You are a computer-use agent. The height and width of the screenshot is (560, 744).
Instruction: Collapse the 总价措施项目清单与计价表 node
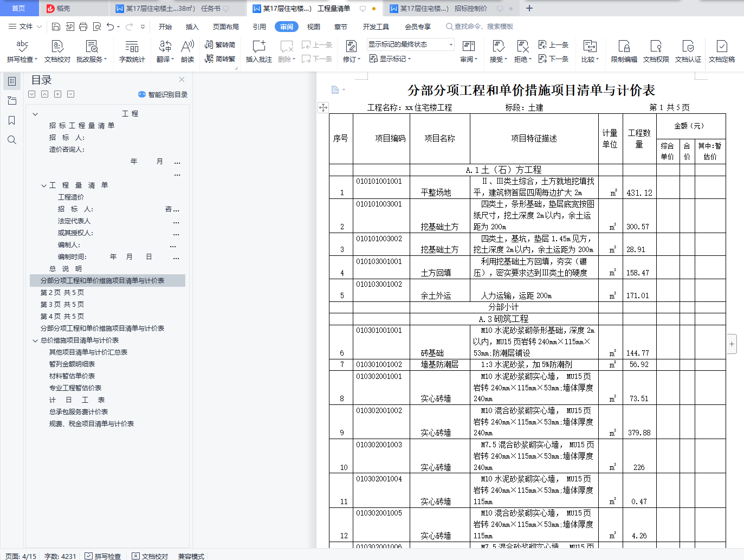coord(35,340)
